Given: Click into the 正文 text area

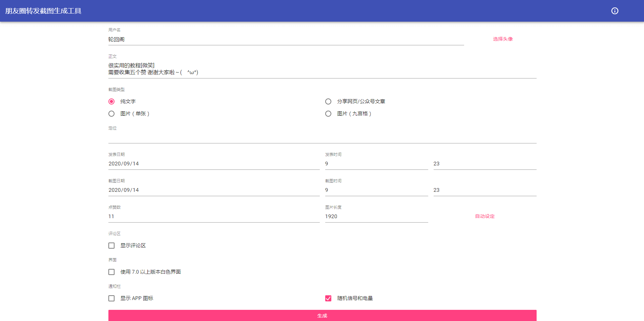Looking at the screenshot, I should click(322, 69).
